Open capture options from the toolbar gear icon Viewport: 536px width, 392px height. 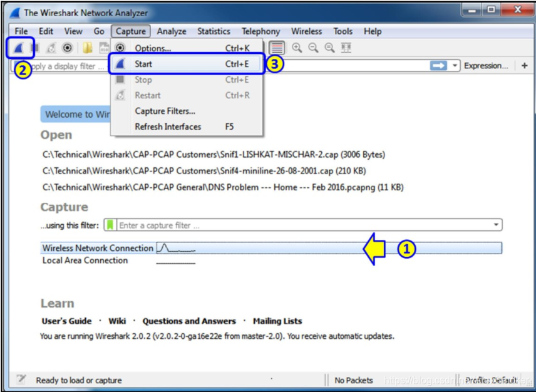click(x=68, y=48)
